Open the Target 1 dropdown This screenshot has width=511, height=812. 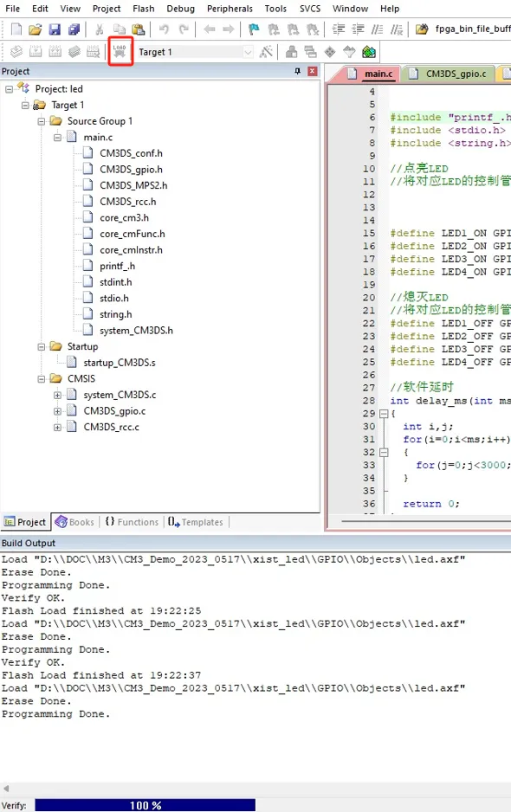point(249,52)
